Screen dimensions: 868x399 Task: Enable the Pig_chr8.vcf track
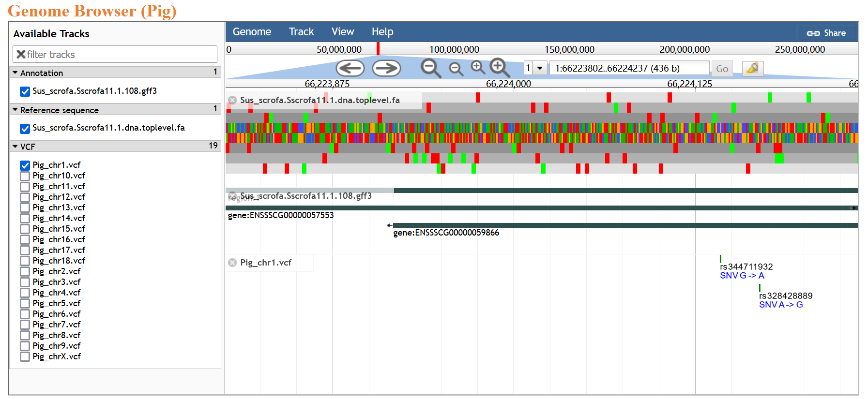point(25,336)
